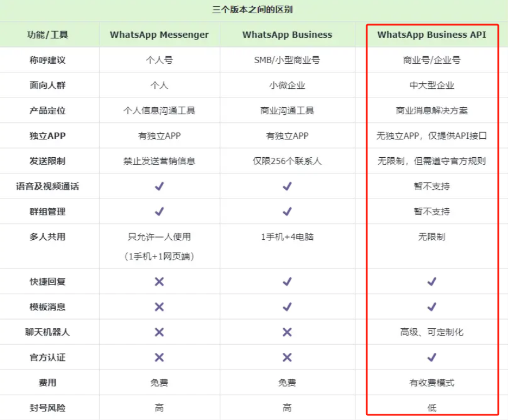Click the 禁止发送营销信息 cell

tap(159, 161)
